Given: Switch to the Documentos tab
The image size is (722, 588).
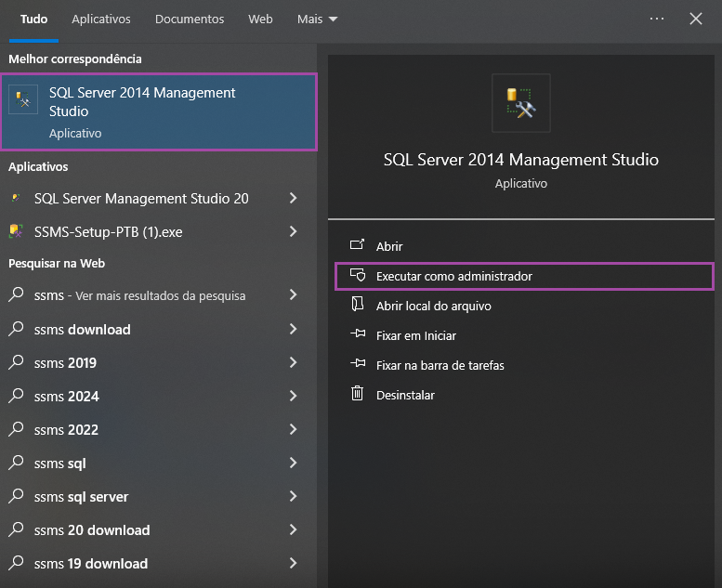Looking at the screenshot, I should (x=190, y=19).
